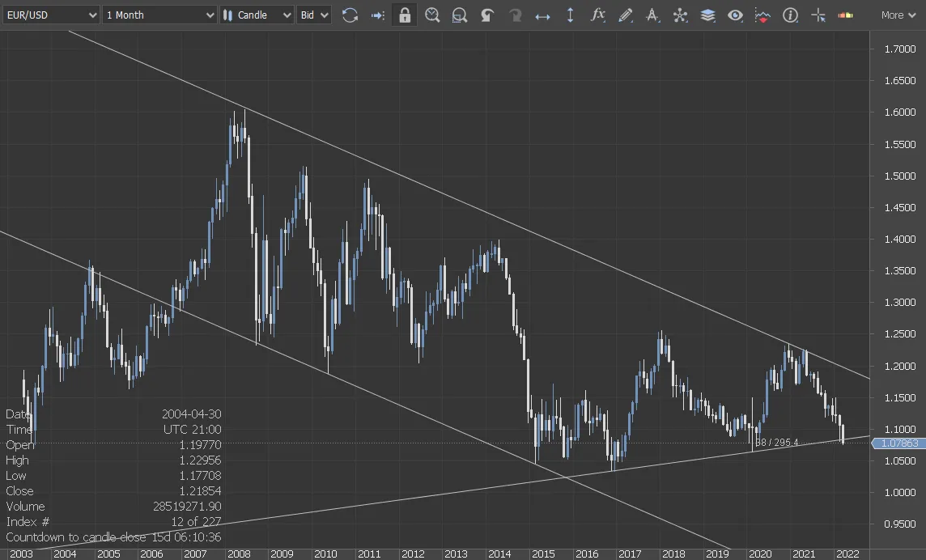
Task: Open the 1 Month timeframe dropdown
Action: 159,15
